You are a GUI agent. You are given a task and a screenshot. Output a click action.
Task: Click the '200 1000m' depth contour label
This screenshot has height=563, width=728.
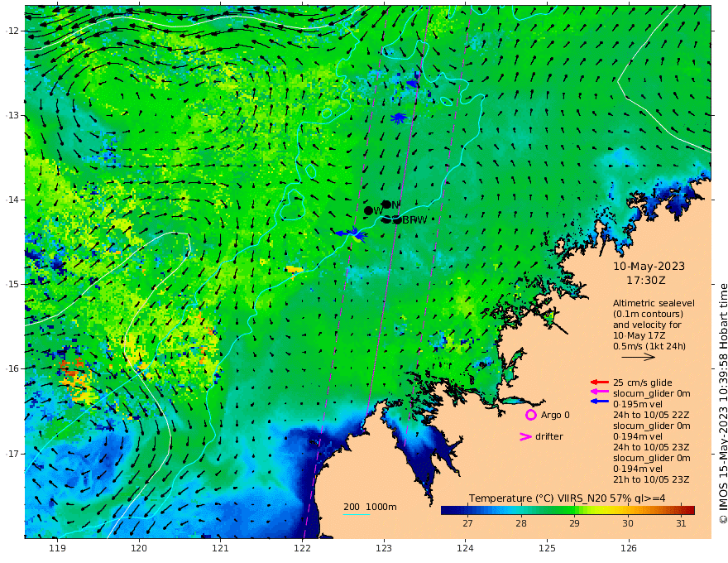tap(370, 507)
